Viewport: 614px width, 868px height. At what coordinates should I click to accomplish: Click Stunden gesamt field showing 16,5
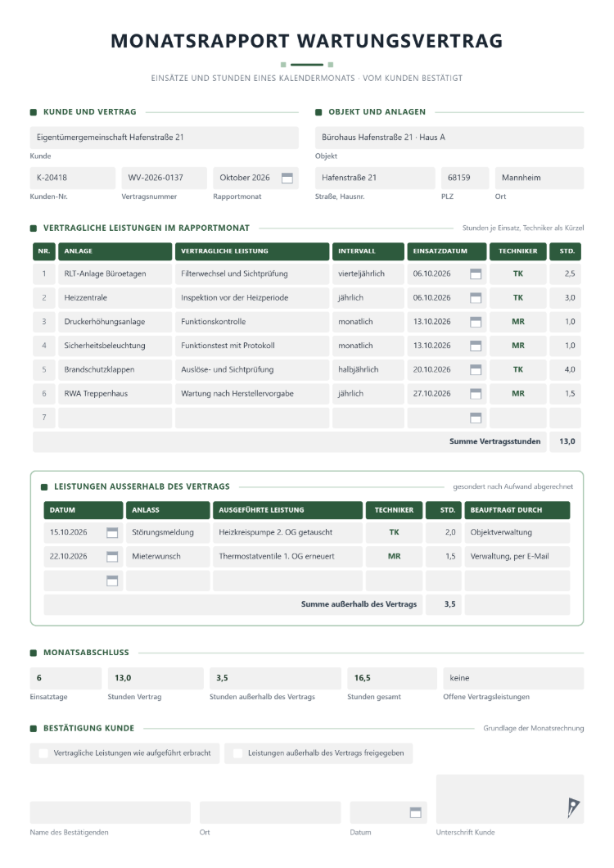[392, 678]
